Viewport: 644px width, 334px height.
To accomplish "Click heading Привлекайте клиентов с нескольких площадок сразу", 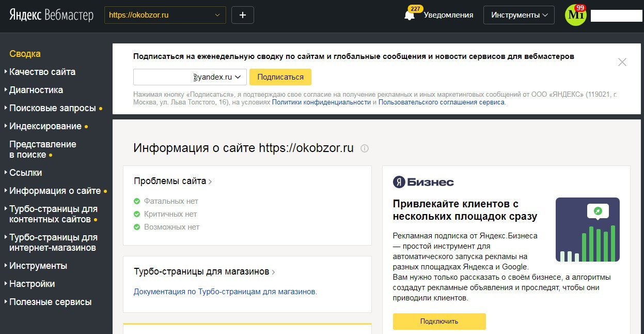I will (465, 210).
